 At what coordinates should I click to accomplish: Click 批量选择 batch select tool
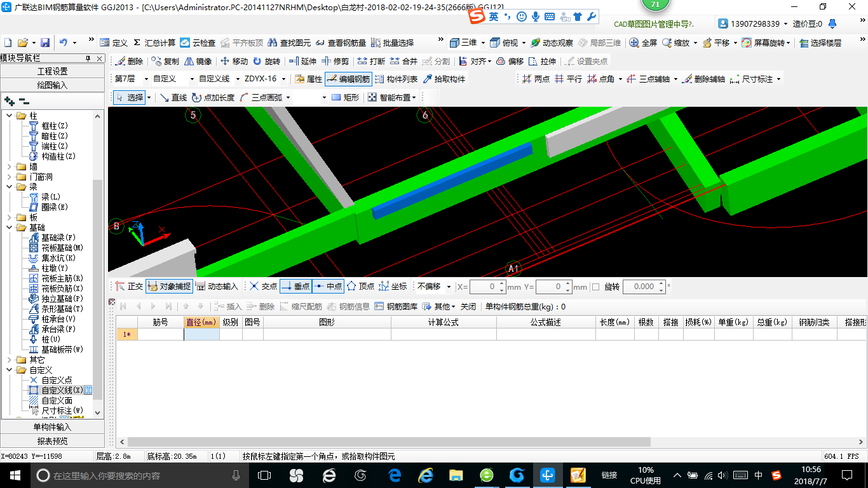[392, 43]
